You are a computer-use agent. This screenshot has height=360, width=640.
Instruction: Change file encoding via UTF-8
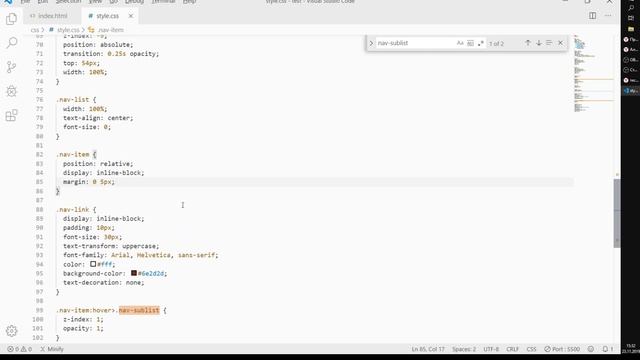(x=491, y=349)
